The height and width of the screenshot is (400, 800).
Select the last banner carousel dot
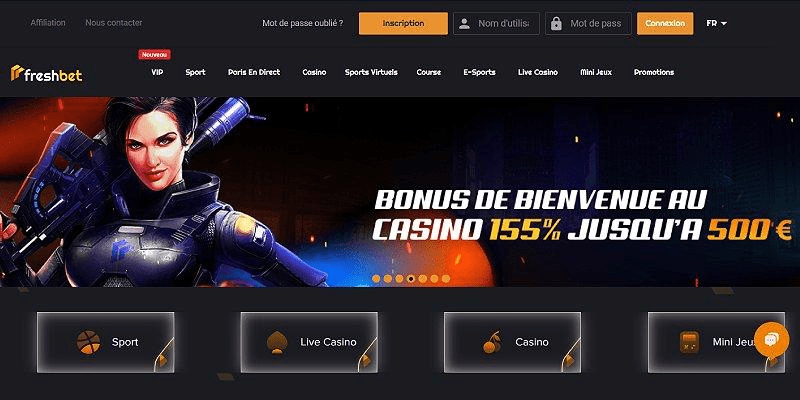tap(445, 279)
